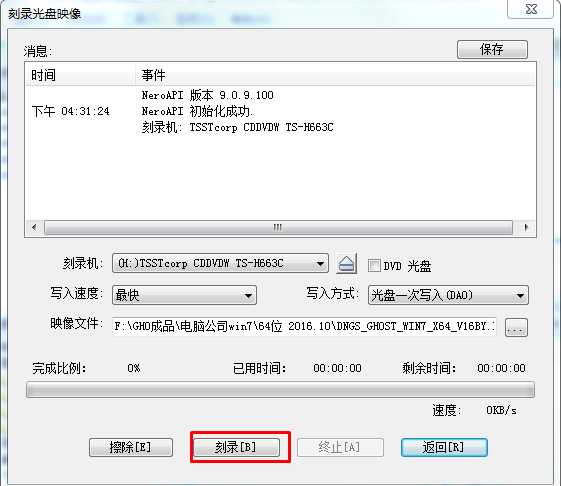This screenshot has width=561, height=486.
Task: Click the message list right scroll arrow
Action: point(526,227)
